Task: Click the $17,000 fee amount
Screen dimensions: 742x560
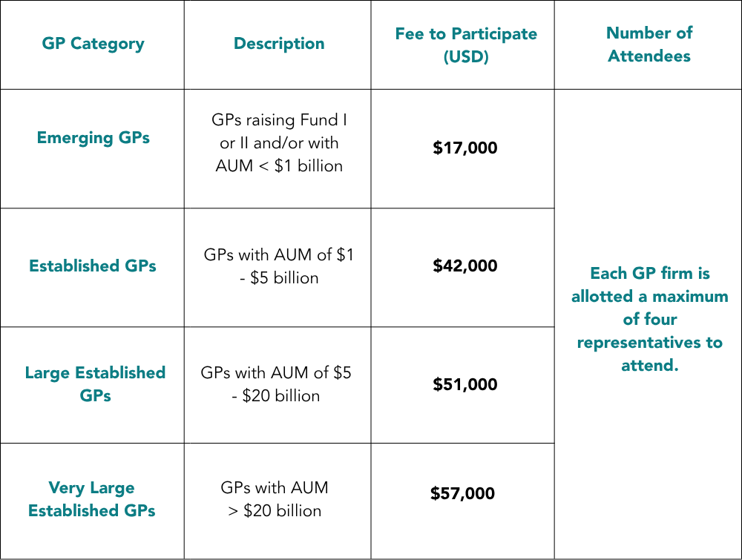Action: [465, 148]
